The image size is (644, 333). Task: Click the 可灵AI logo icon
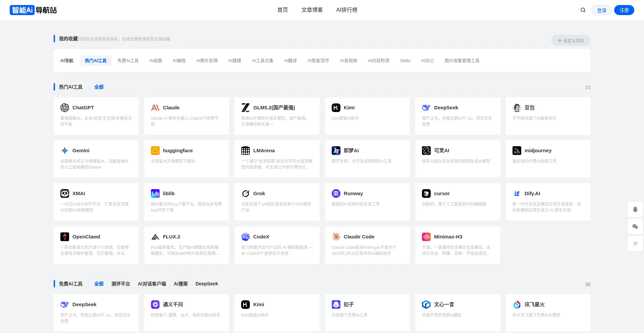pyautogui.click(x=426, y=151)
